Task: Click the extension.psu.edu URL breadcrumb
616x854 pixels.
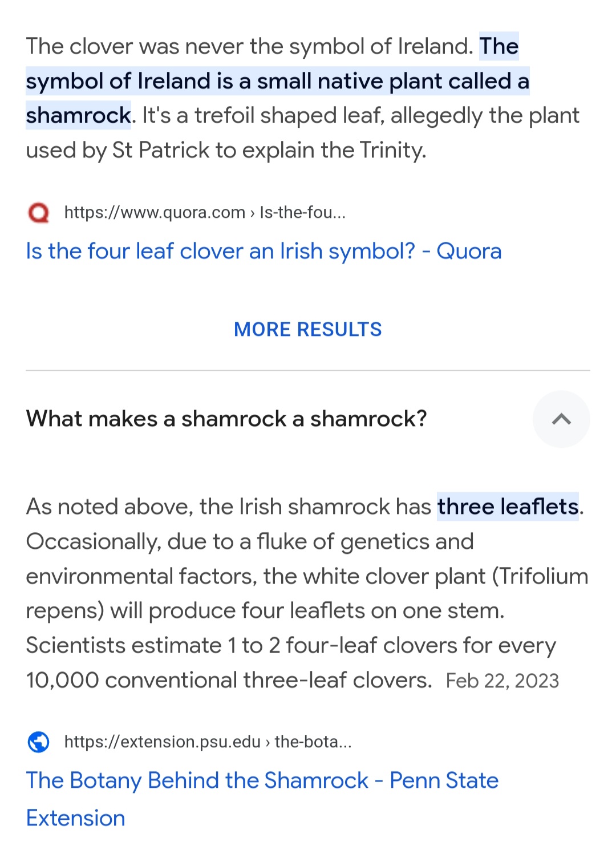Action: tap(208, 742)
